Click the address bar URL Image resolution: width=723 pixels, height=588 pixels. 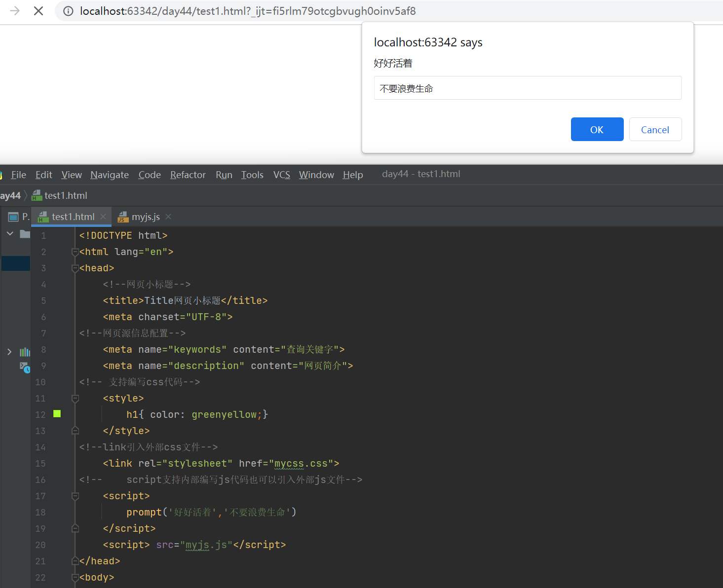(248, 11)
